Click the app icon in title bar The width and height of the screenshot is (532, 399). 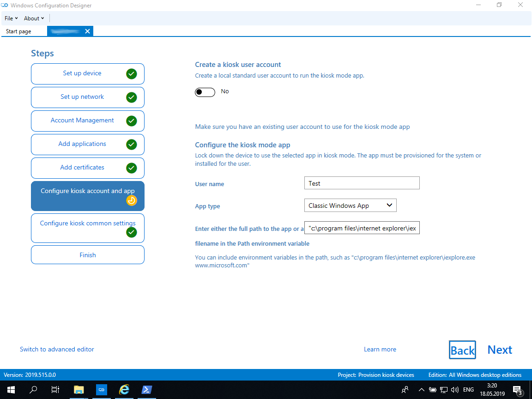[x=5, y=6]
